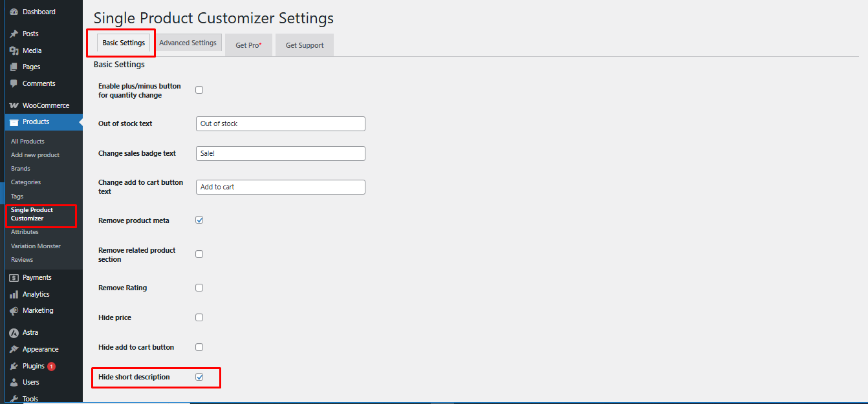Open the Variation Monster submenu link
The width and height of the screenshot is (868, 404).
click(36, 246)
